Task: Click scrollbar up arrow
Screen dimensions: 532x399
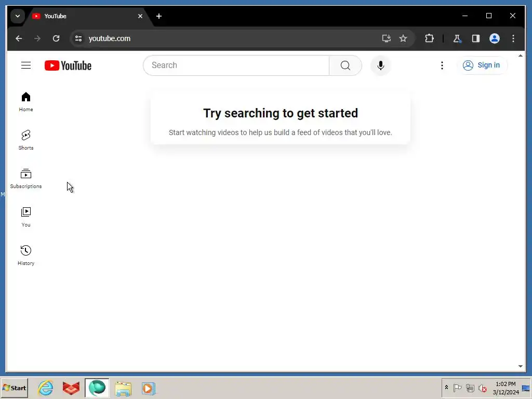Action: click(x=521, y=56)
